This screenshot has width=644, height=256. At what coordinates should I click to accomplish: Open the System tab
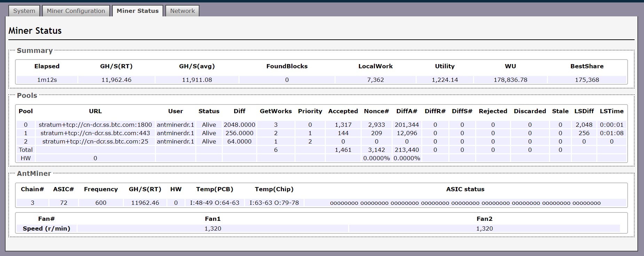pyautogui.click(x=24, y=11)
